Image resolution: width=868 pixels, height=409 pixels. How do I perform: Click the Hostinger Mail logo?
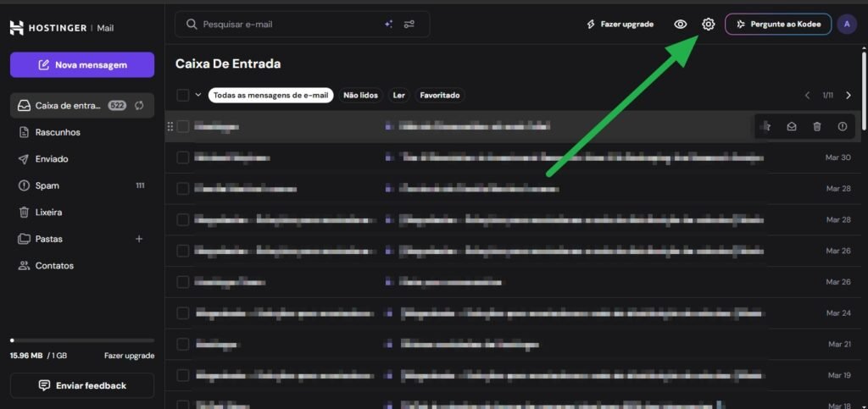coord(61,28)
